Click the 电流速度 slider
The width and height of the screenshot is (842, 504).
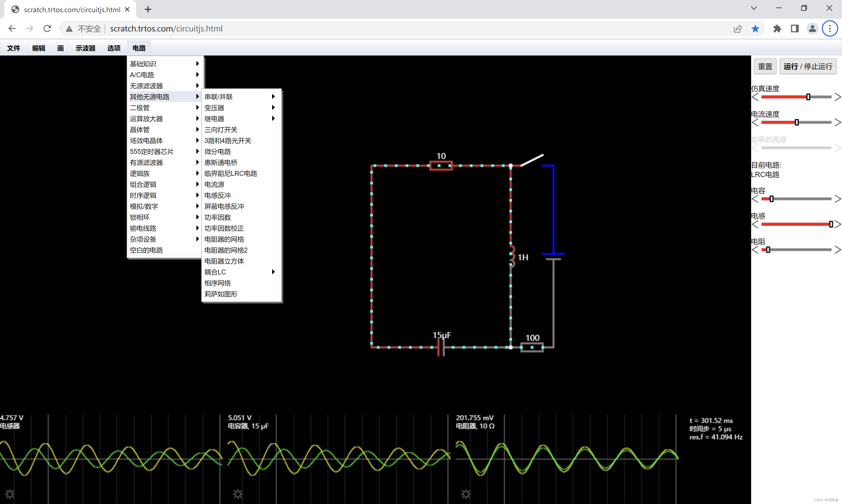(796, 123)
